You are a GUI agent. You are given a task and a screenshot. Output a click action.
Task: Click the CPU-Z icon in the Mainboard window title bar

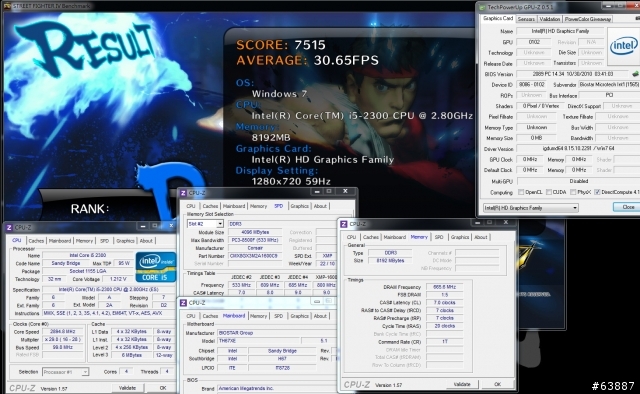pos(183,303)
